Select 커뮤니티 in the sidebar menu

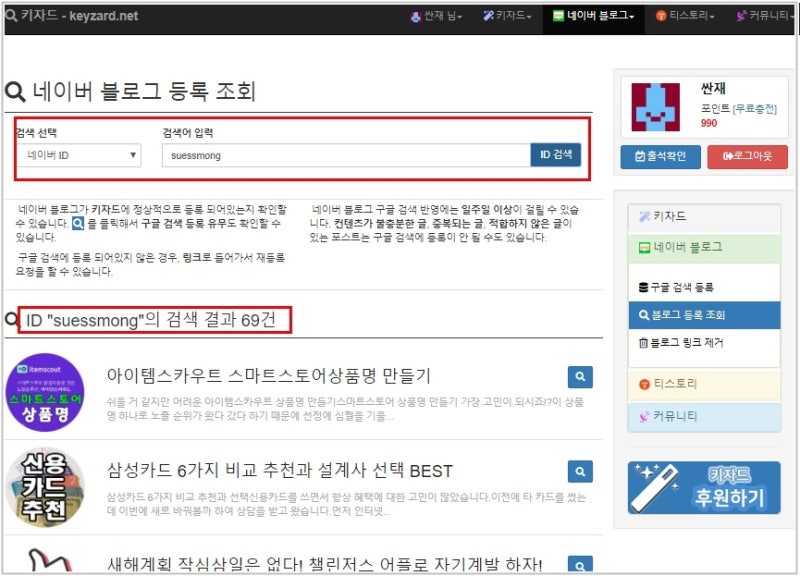point(704,417)
